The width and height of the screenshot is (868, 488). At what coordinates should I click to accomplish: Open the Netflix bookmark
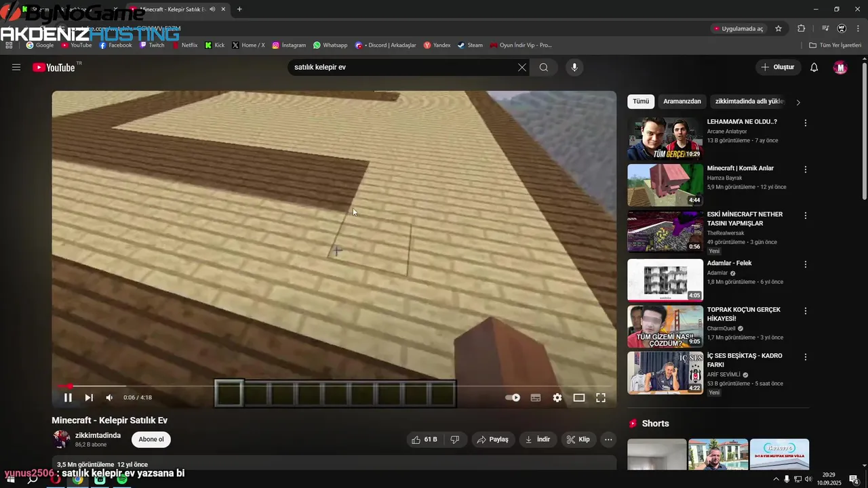(x=184, y=45)
